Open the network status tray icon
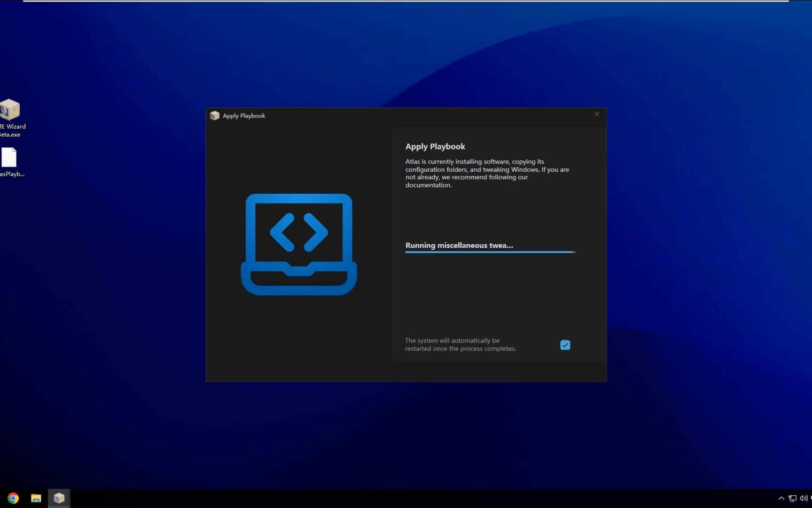The height and width of the screenshot is (508, 812). click(793, 498)
